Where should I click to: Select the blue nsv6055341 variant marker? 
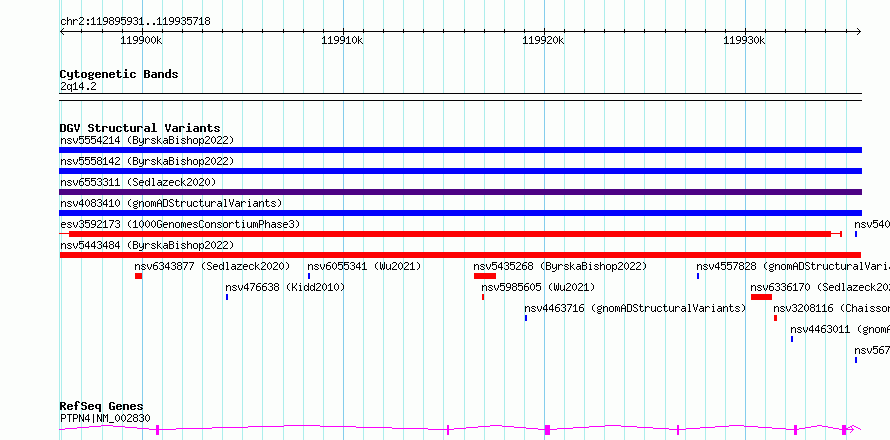(309, 276)
